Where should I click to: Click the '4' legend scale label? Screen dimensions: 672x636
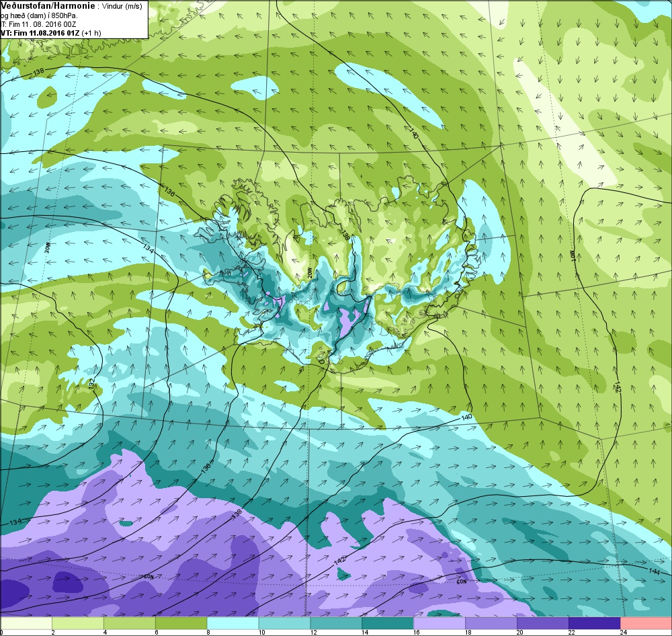click(105, 633)
